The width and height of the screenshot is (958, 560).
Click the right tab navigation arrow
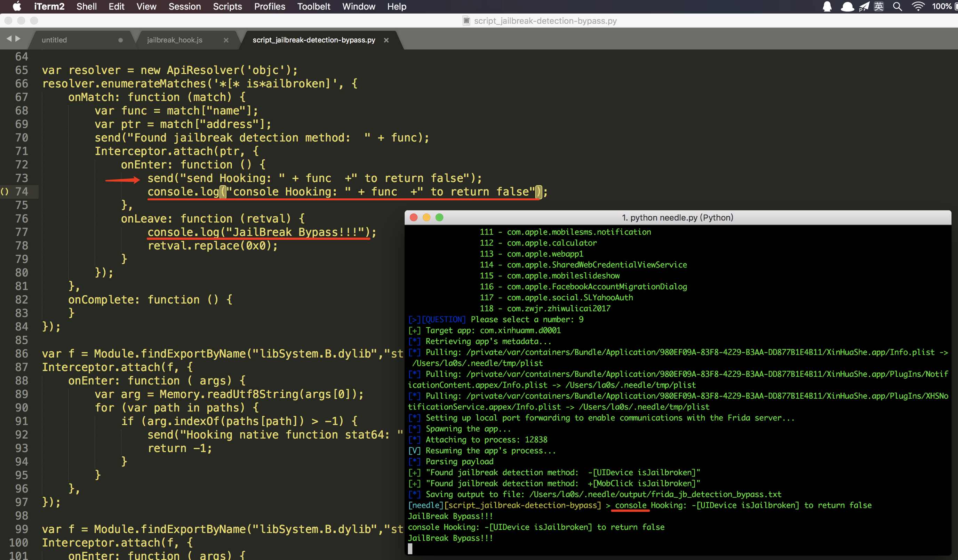(18, 39)
